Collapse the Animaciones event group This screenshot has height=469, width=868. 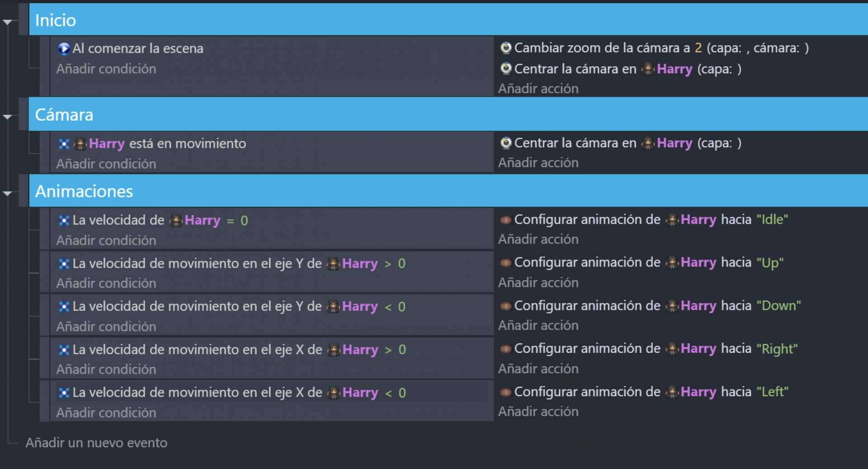[x=7, y=193]
